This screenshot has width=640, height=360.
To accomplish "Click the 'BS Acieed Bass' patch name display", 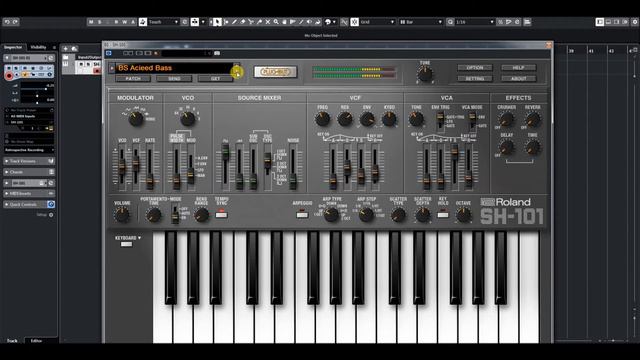I will point(174,68).
